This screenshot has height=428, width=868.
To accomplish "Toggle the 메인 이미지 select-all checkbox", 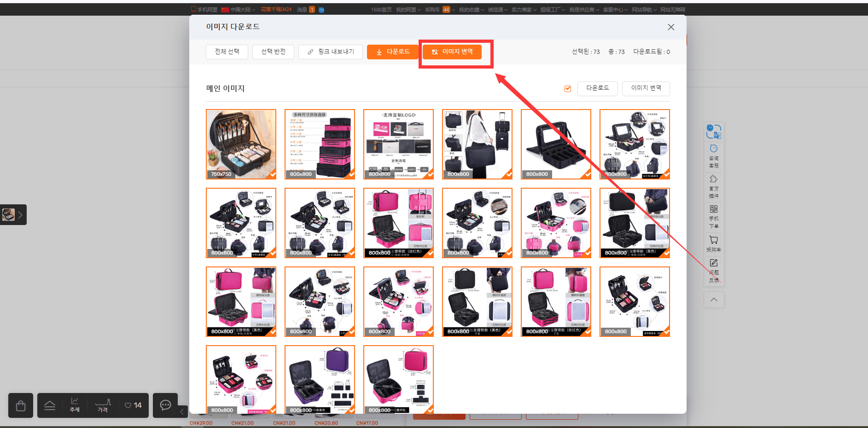I will point(568,88).
